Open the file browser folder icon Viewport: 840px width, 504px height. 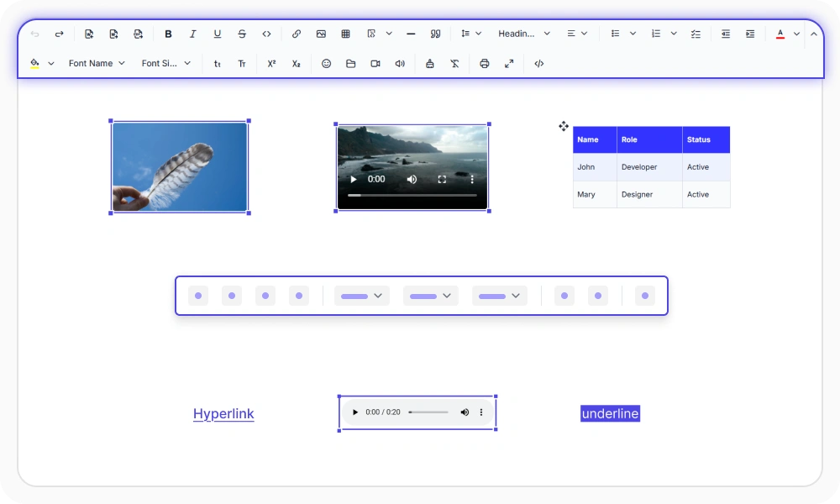click(351, 64)
